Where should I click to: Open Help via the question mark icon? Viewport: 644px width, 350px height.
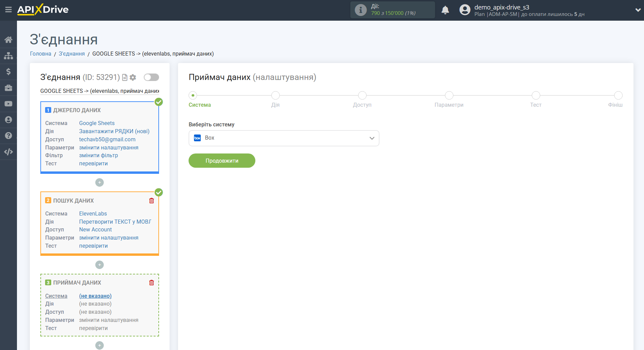tap(8, 136)
